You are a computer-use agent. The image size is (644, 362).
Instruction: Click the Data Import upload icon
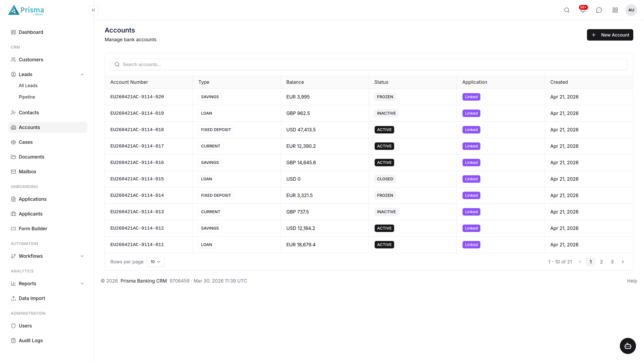coord(13,298)
